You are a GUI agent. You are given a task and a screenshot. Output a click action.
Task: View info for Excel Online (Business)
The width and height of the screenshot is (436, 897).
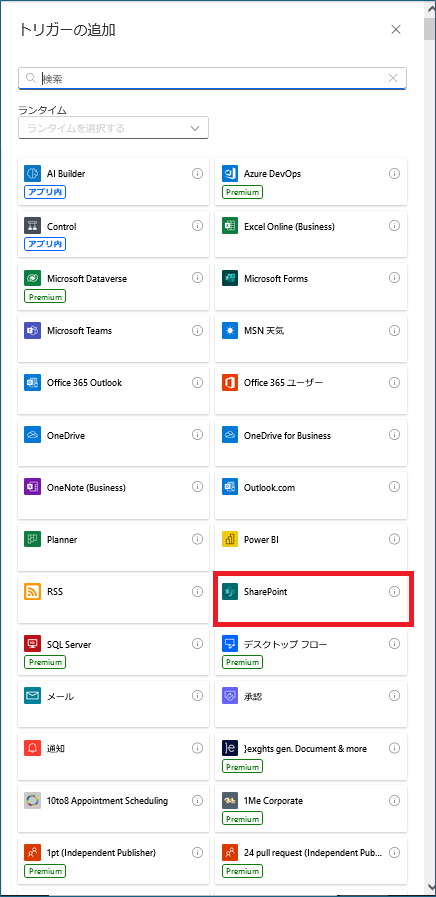[394, 225]
